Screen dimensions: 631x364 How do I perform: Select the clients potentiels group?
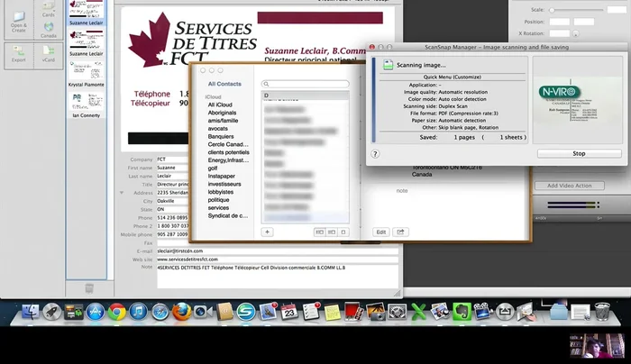[229, 152]
